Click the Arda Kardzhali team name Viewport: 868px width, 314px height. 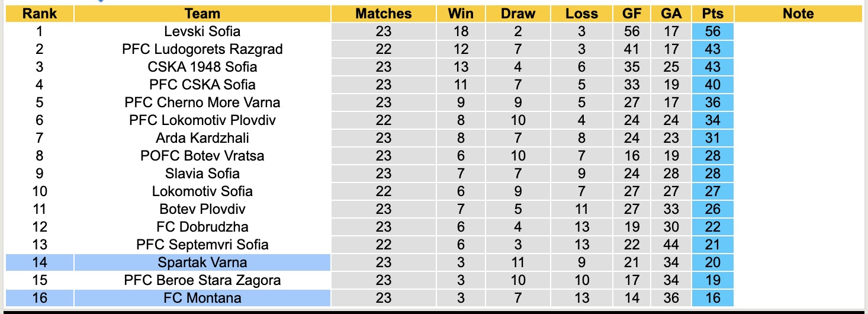pyautogui.click(x=202, y=138)
